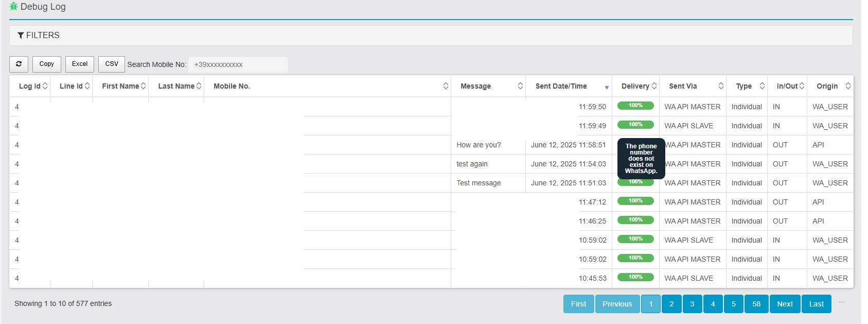Click the funnel icon beside FILTERS
Screen dimensions: 868x324
pos(21,36)
